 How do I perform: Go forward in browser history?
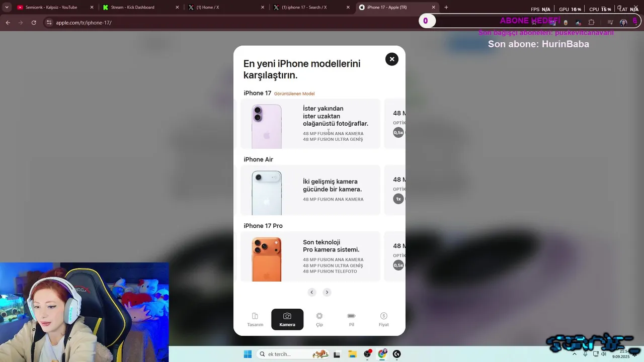tap(21, 23)
